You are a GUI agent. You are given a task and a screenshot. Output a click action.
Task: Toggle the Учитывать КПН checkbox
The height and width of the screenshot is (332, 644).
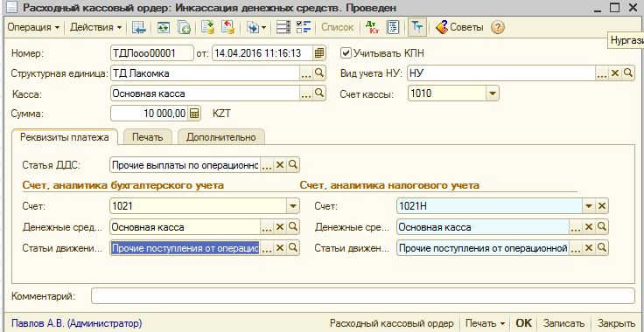pyautogui.click(x=346, y=53)
